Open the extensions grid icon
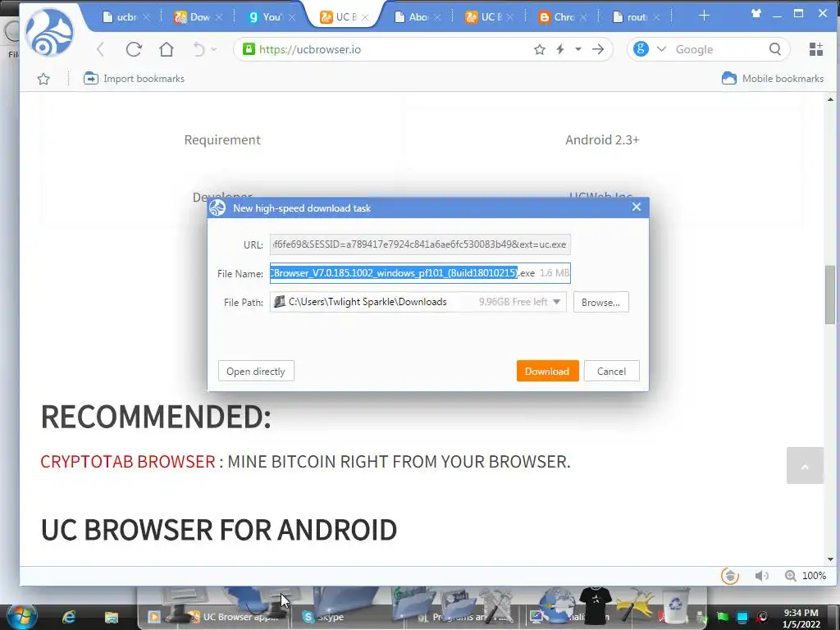840x630 pixels. (816, 49)
